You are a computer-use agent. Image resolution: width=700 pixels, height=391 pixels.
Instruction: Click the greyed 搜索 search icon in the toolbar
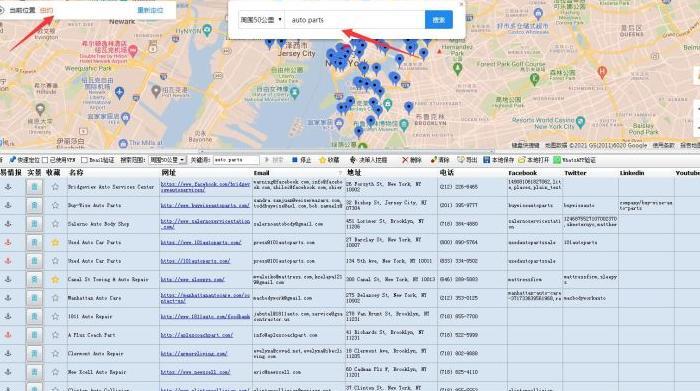pyautogui.click(x=274, y=160)
